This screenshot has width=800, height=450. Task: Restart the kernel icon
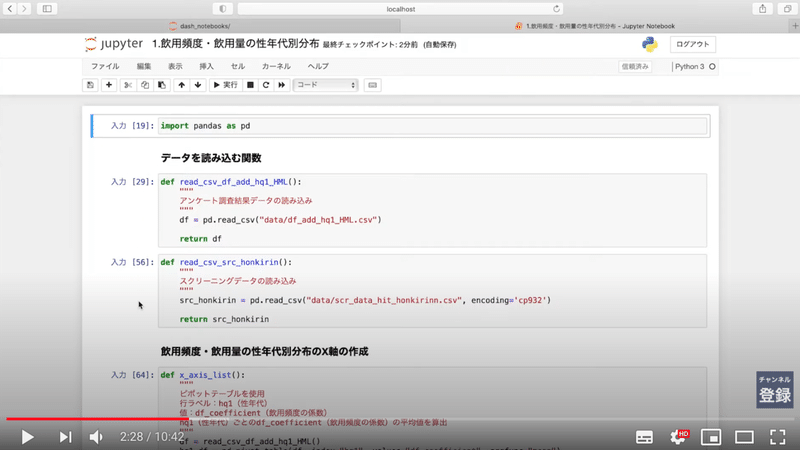pyautogui.click(x=266, y=85)
